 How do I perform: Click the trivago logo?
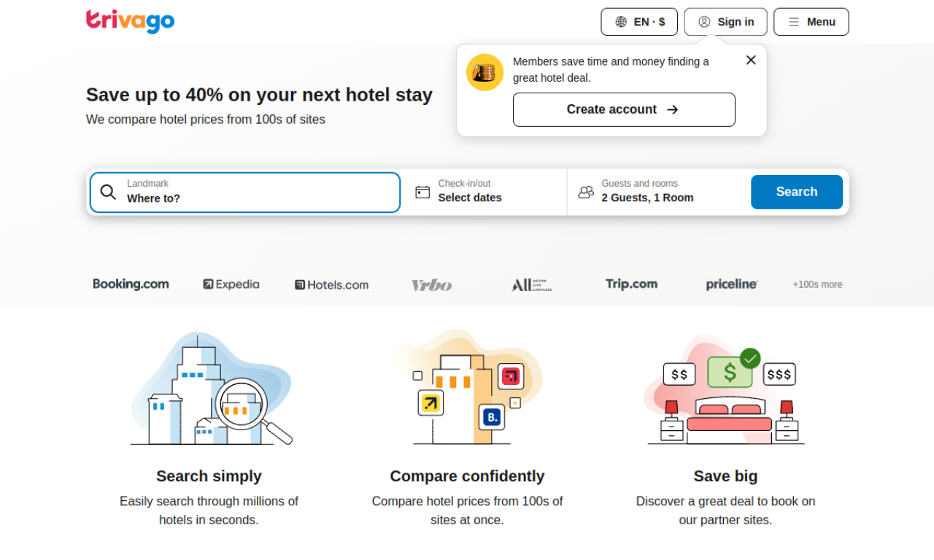point(130,22)
